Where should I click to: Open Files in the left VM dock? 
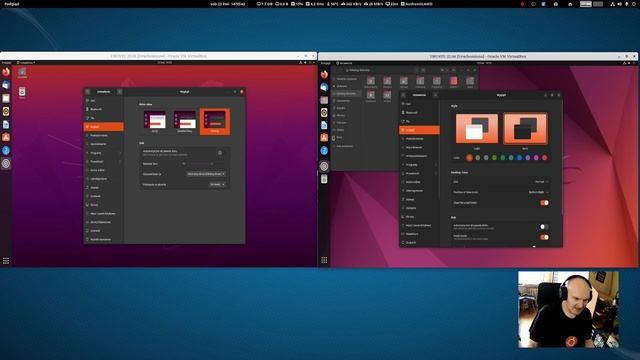(x=6, y=98)
